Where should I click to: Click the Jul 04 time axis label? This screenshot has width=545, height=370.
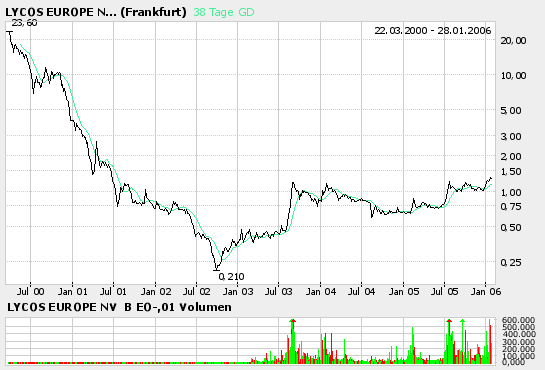361,291
